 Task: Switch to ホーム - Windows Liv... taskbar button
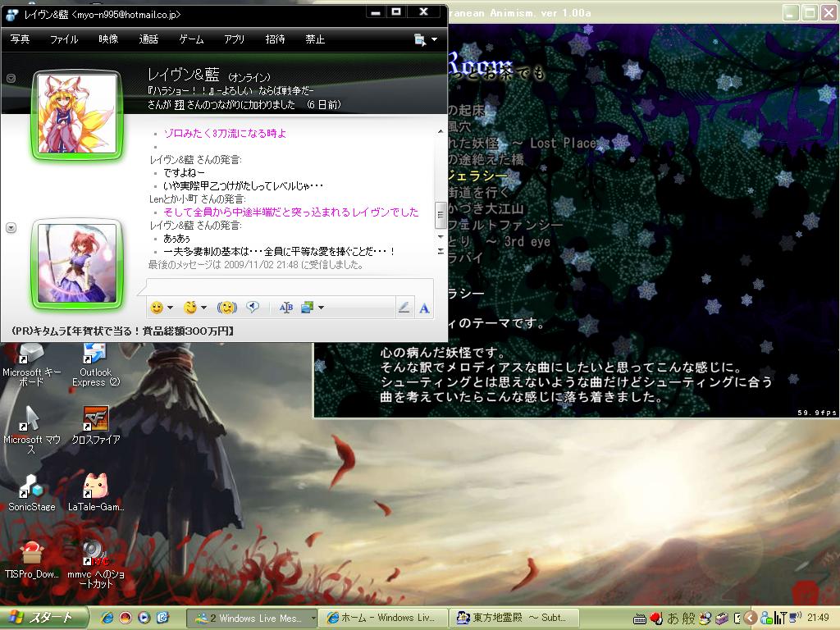coord(383,619)
